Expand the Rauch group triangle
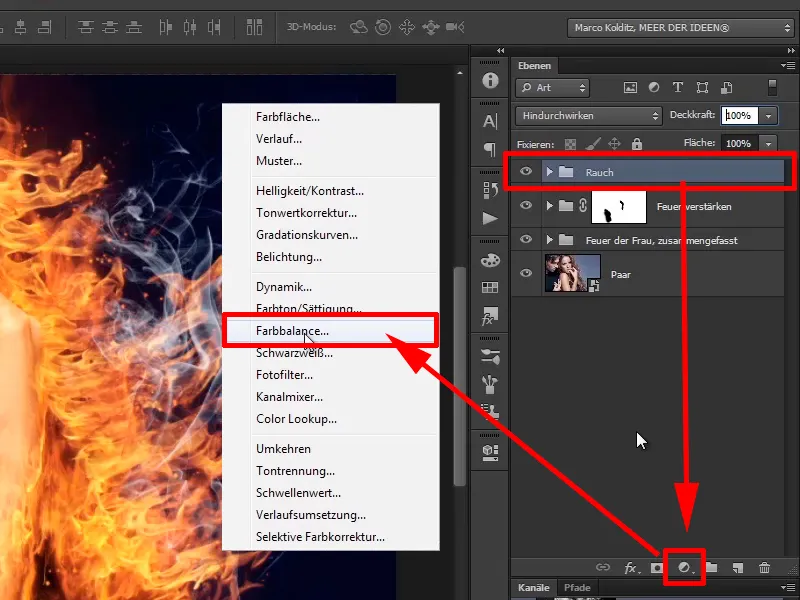Screen dimensions: 800x600 549,172
